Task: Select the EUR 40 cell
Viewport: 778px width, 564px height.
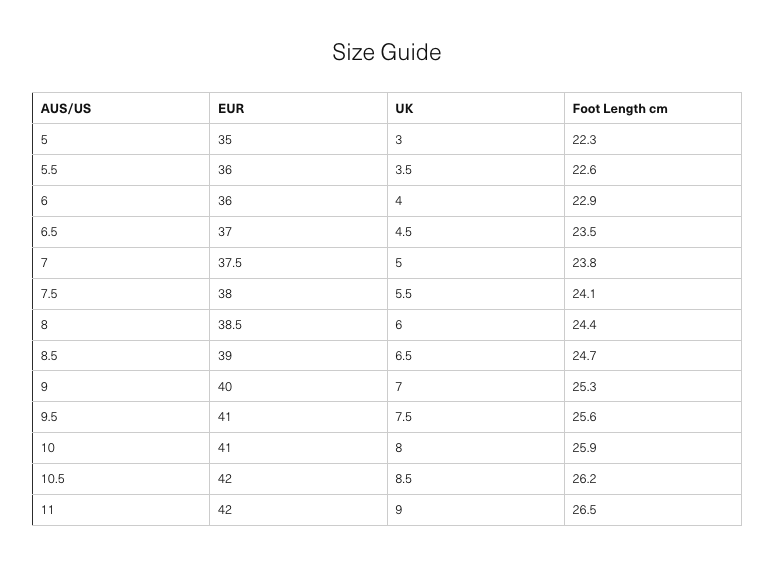Action: [x=225, y=387]
